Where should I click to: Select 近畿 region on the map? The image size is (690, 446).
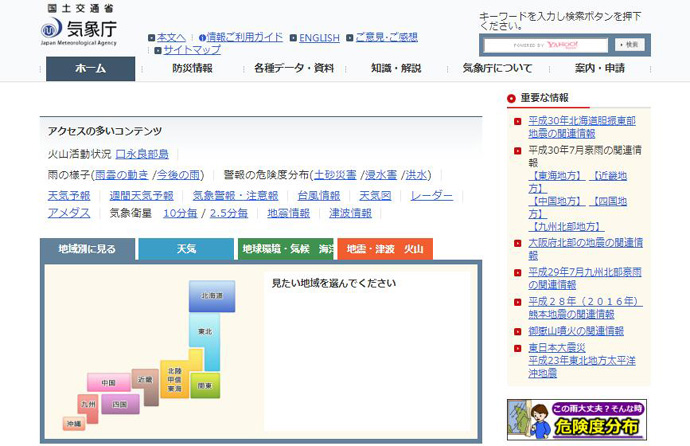tap(145, 380)
